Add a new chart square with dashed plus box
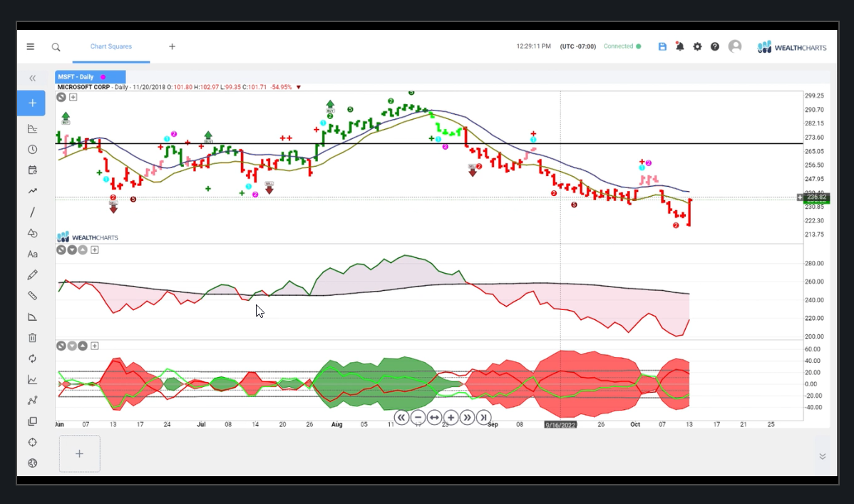Screen dimensions: 854x504 pyautogui.click(x=80, y=454)
